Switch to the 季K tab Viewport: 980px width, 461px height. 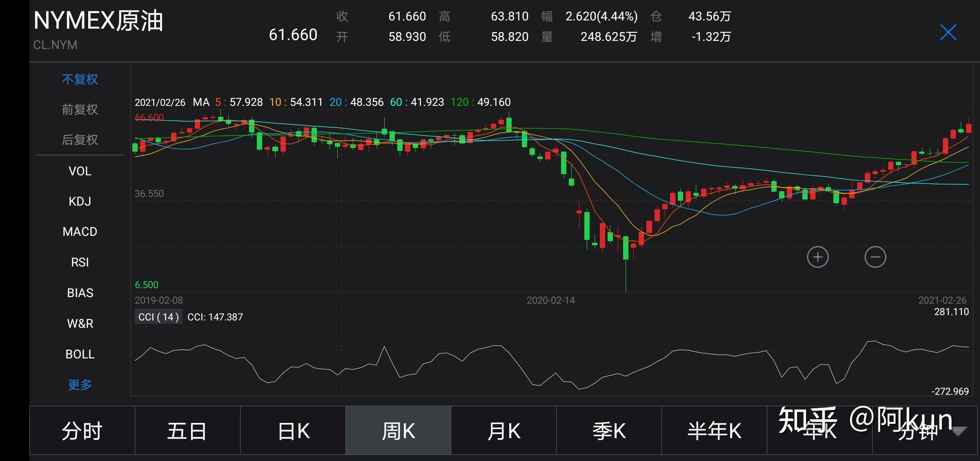pyautogui.click(x=609, y=431)
